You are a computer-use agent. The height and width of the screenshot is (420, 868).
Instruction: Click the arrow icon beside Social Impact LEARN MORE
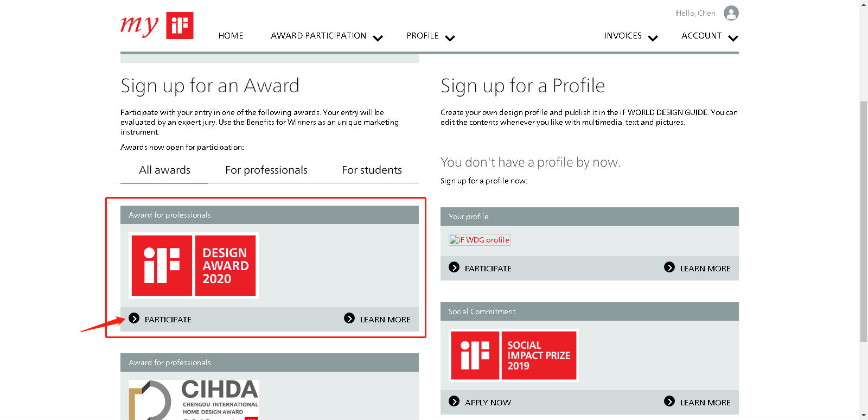coord(669,402)
